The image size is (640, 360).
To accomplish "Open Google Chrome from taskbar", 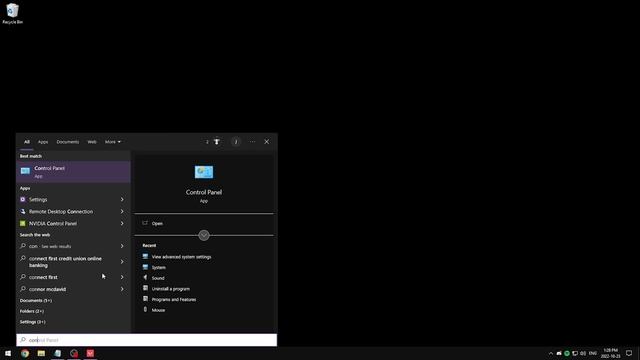I will [25, 353].
